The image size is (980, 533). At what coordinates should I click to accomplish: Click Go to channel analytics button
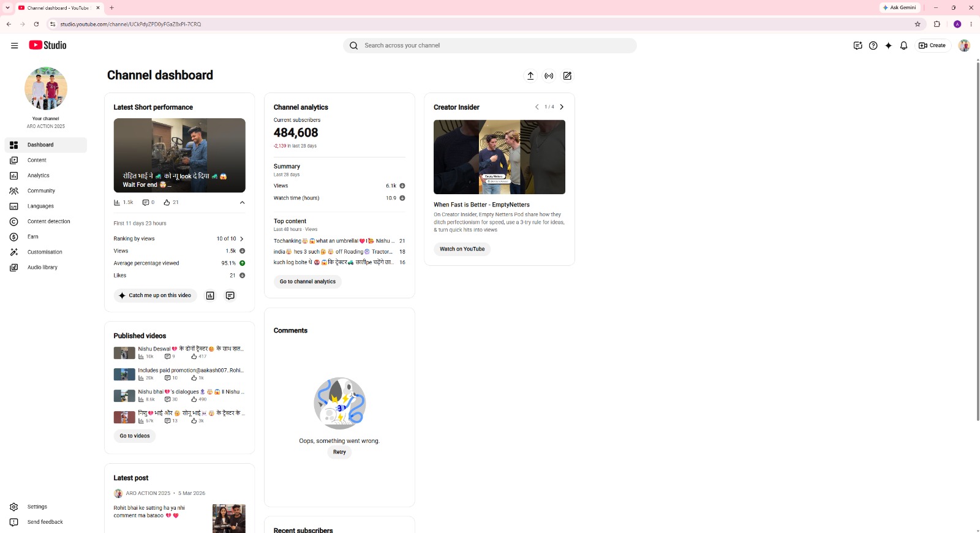307,282
